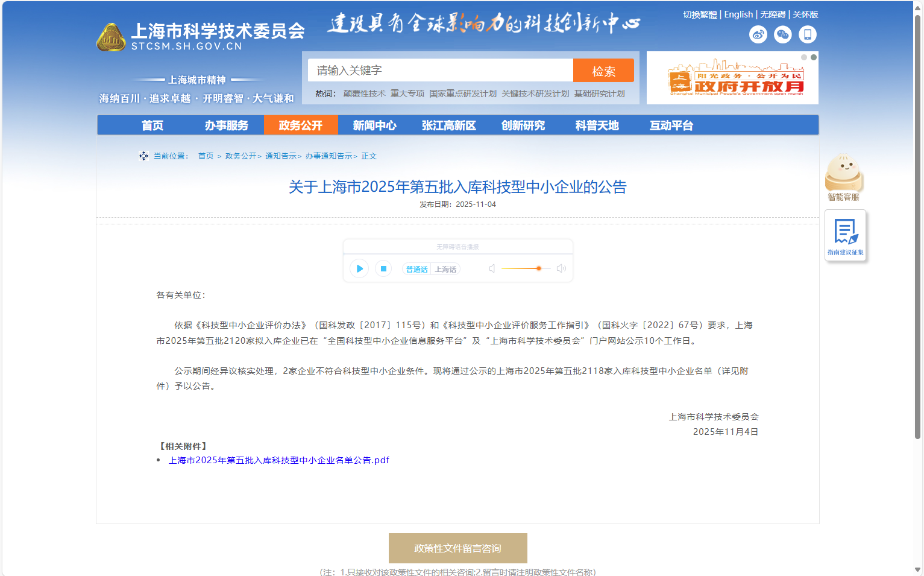Open the WeChat icon in header
The image size is (924, 576).
(x=782, y=34)
